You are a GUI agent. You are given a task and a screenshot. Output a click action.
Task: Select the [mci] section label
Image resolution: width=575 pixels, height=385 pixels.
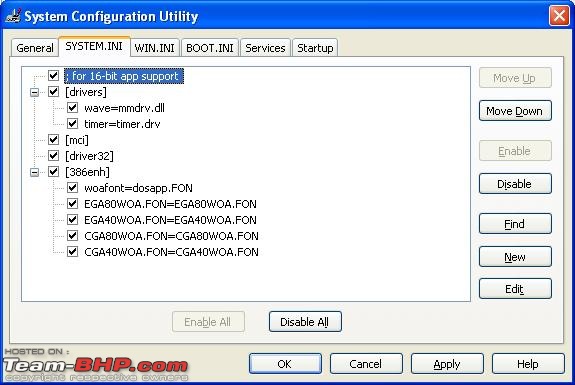tap(77, 140)
